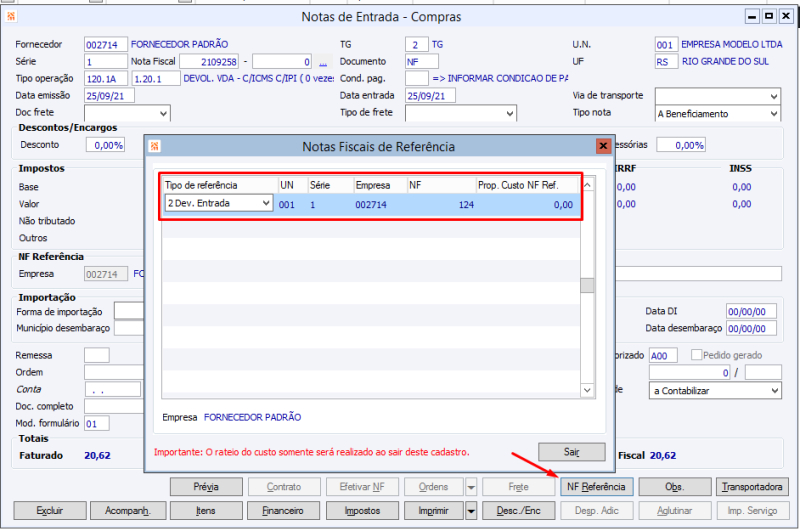
Task: Click the Cond. pag. input field
Action: 417,79
